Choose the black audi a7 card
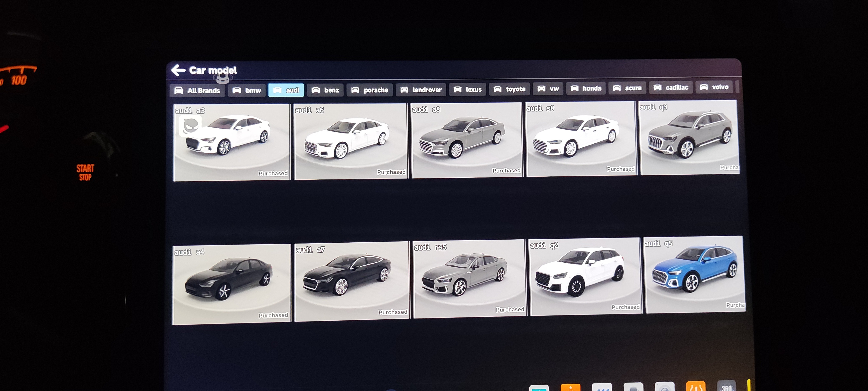868x391 pixels. click(x=352, y=281)
